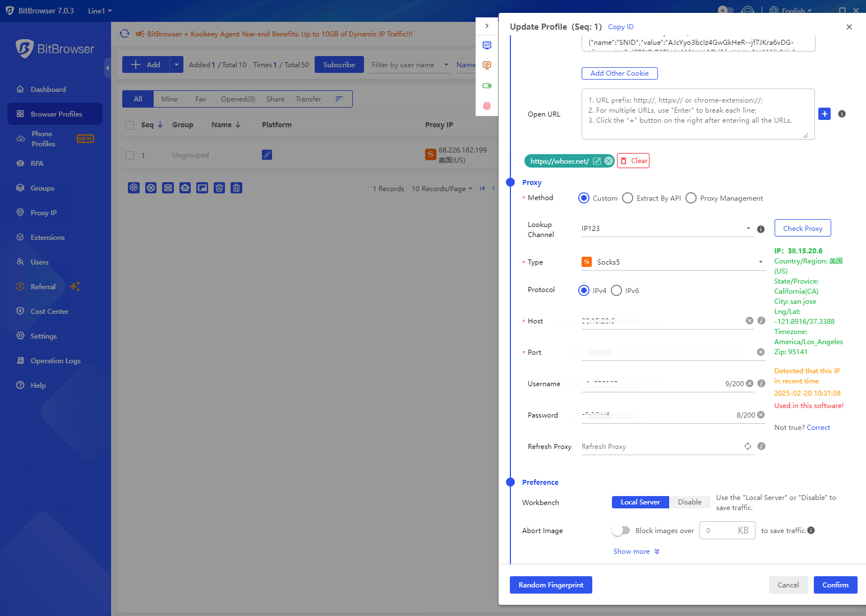866x616 pixels.
Task: Click the Check Proxy button
Action: pos(803,228)
